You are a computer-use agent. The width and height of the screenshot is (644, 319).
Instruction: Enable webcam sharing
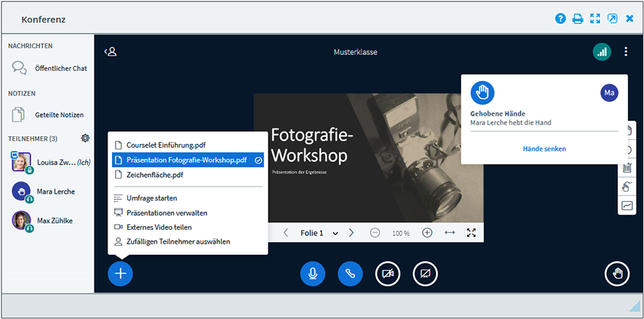point(388,274)
